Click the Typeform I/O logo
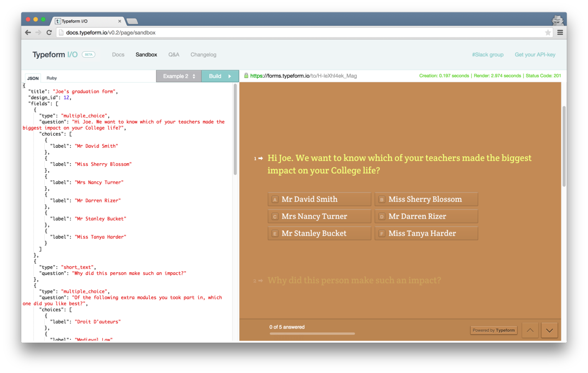This screenshot has height=373, width=588. 55,55
